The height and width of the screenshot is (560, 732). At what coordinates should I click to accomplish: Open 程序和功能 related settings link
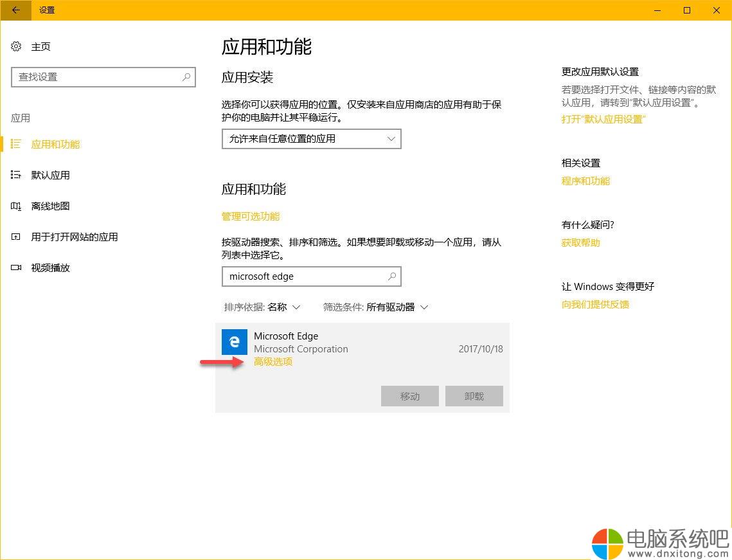tap(585, 181)
